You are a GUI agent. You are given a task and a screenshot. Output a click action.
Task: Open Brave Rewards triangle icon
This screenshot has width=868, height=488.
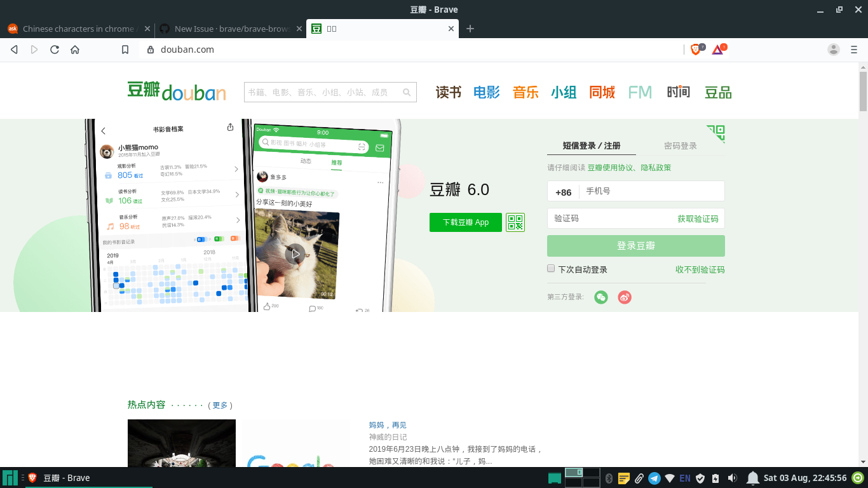pyautogui.click(x=718, y=50)
